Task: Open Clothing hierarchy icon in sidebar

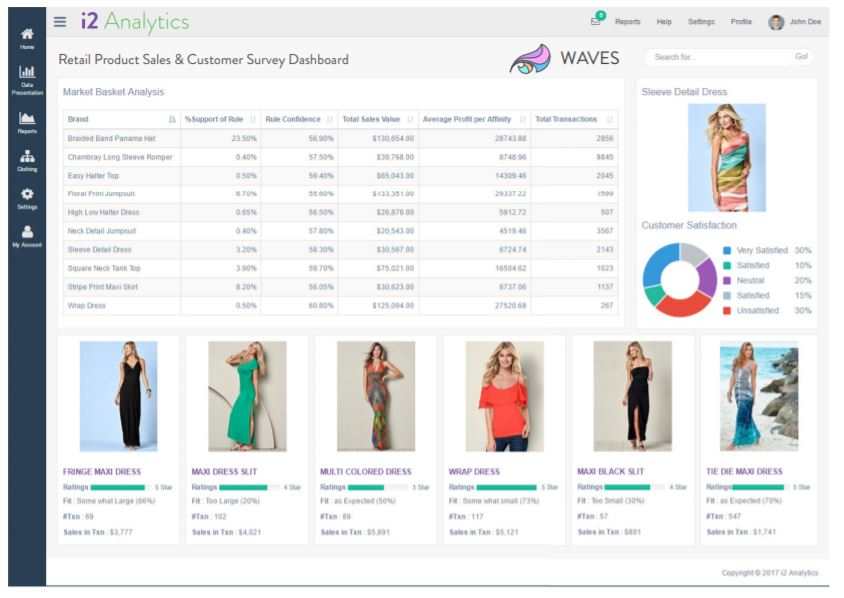Action: click(x=27, y=156)
